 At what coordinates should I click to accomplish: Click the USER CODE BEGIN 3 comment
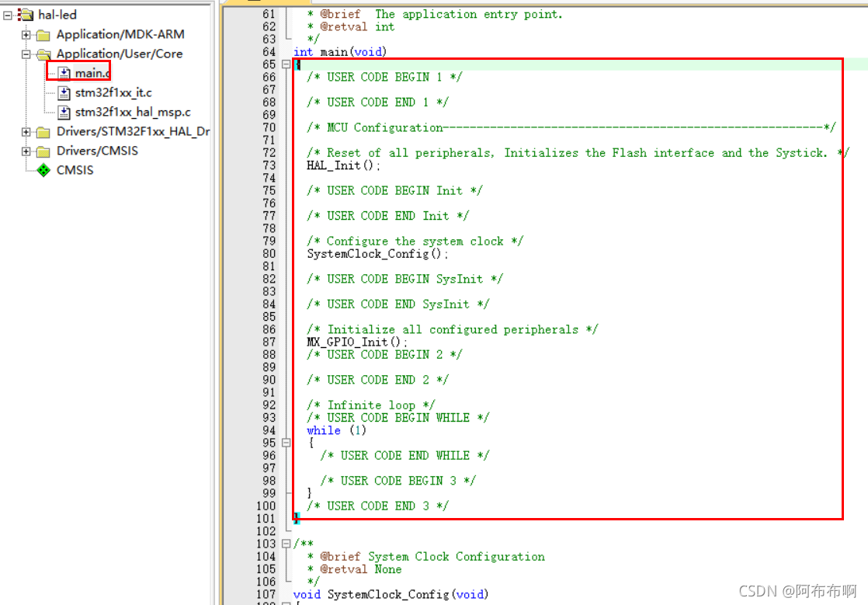398,481
